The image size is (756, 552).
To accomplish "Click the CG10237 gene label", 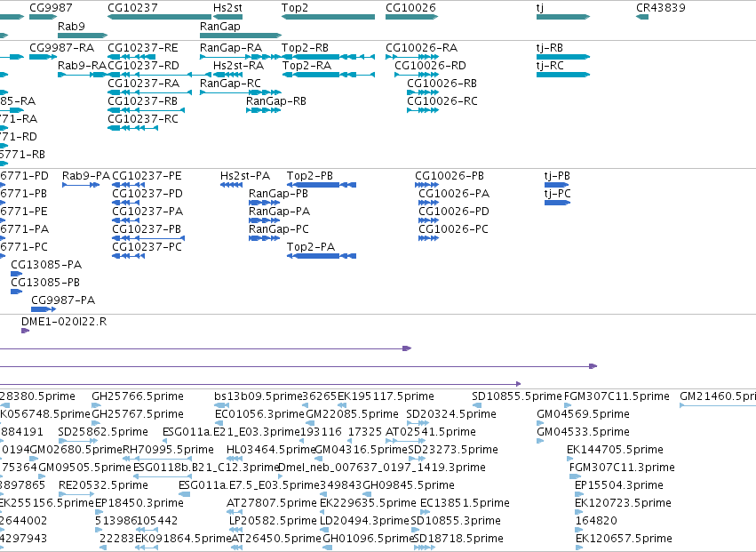I will pyautogui.click(x=132, y=8).
